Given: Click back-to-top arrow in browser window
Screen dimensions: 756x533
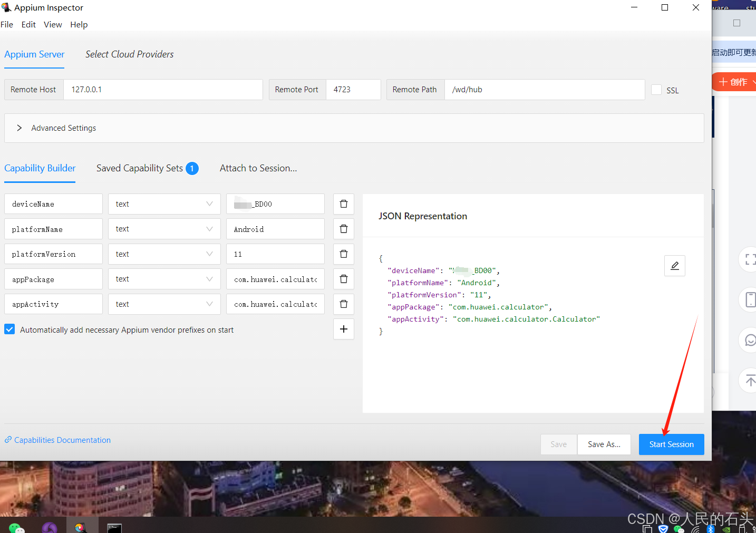Looking at the screenshot, I should coord(750,380).
